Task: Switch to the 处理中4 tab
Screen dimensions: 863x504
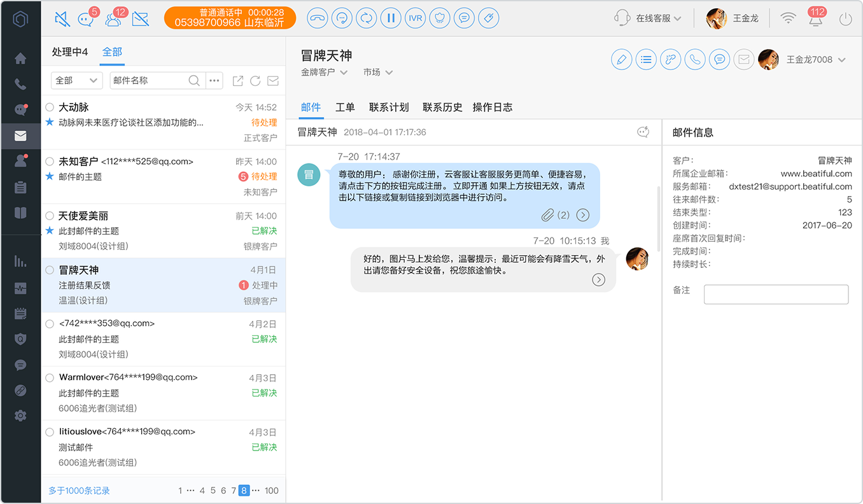Action: tap(70, 52)
